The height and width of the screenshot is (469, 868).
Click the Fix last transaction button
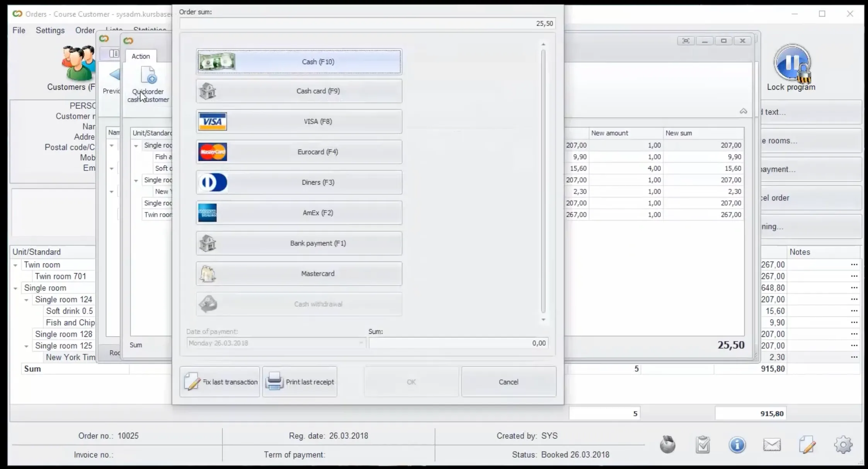pyautogui.click(x=219, y=382)
